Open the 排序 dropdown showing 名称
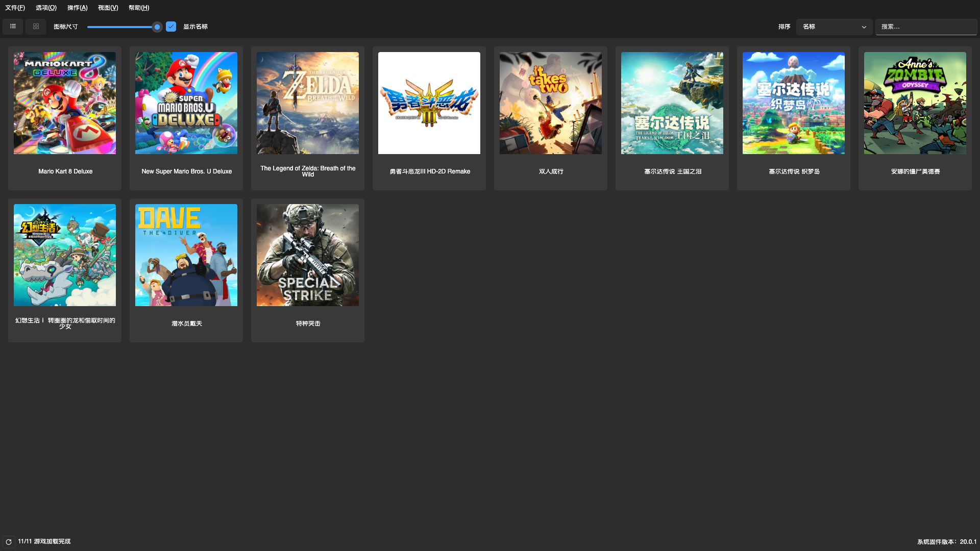Viewport: 980px width, 551px height. [x=834, y=27]
